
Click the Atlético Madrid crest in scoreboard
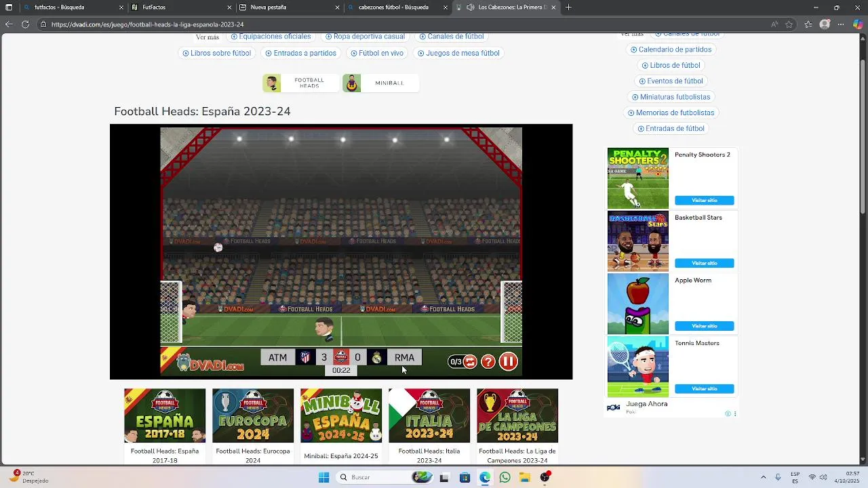(x=305, y=357)
